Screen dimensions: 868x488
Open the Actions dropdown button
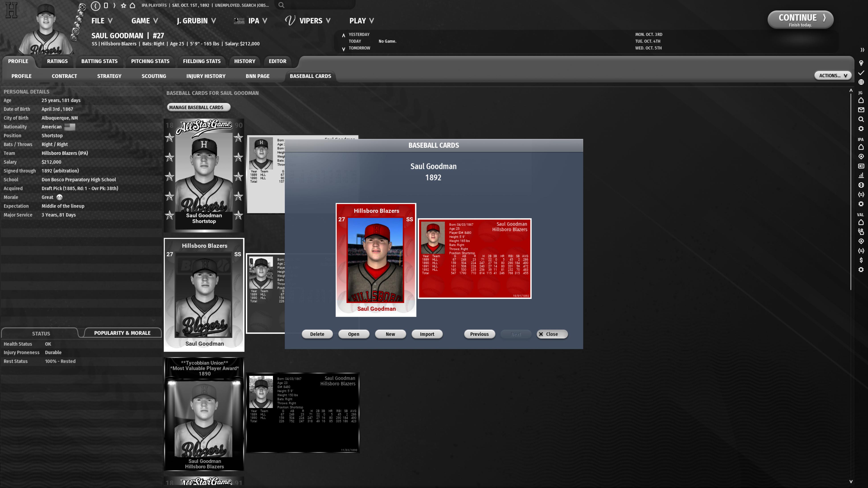click(833, 76)
